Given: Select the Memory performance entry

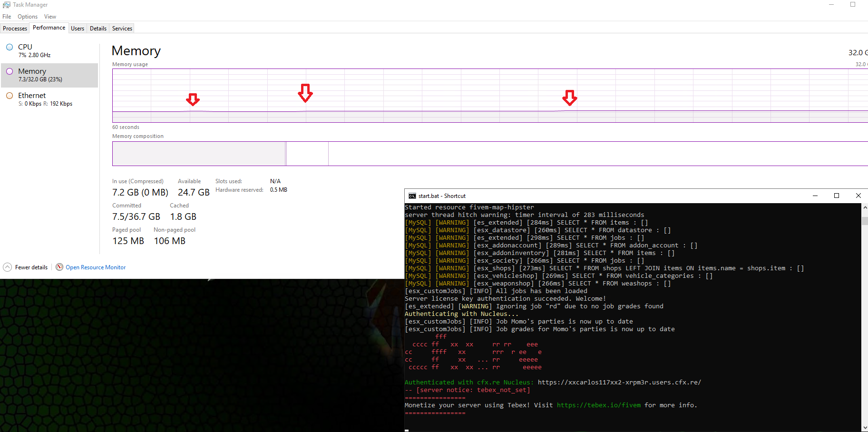Looking at the screenshot, I should (49, 75).
